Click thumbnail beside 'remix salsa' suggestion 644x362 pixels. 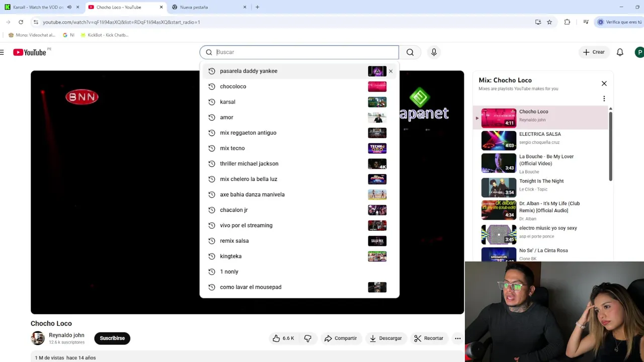point(377,240)
